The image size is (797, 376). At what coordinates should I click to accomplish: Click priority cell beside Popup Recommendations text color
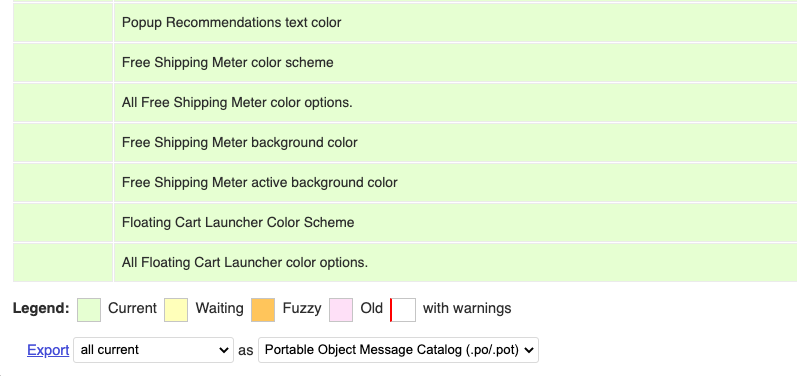[63, 22]
